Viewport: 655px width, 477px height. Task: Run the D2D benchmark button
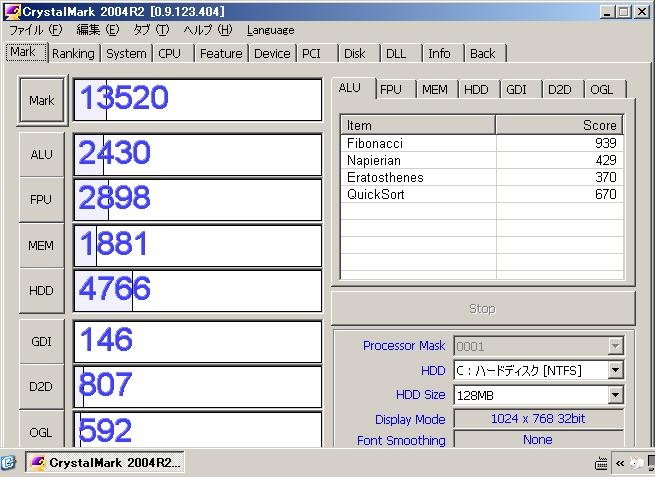tap(42, 386)
